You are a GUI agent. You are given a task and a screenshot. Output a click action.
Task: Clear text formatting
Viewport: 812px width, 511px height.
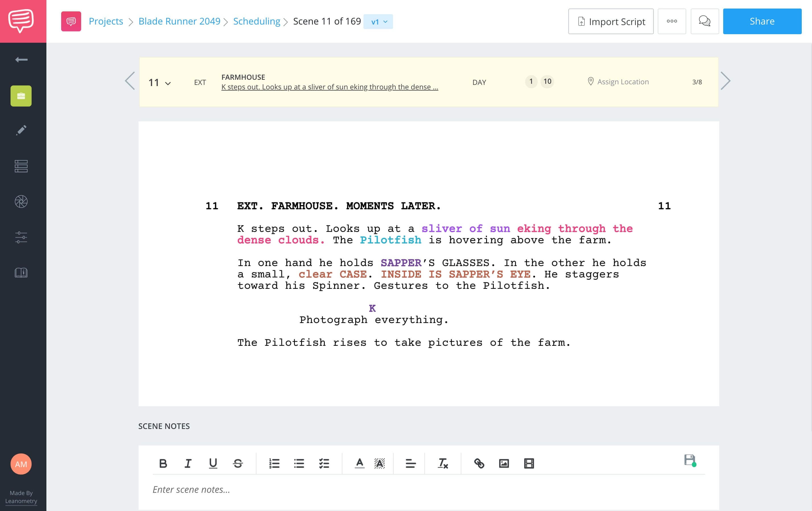pyautogui.click(x=443, y=463)
